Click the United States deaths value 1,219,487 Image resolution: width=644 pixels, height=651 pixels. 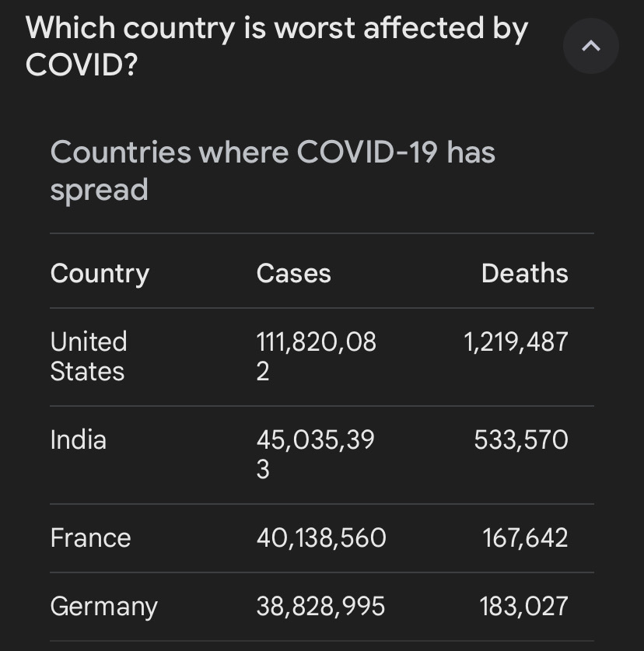click(x=516, y=342)
